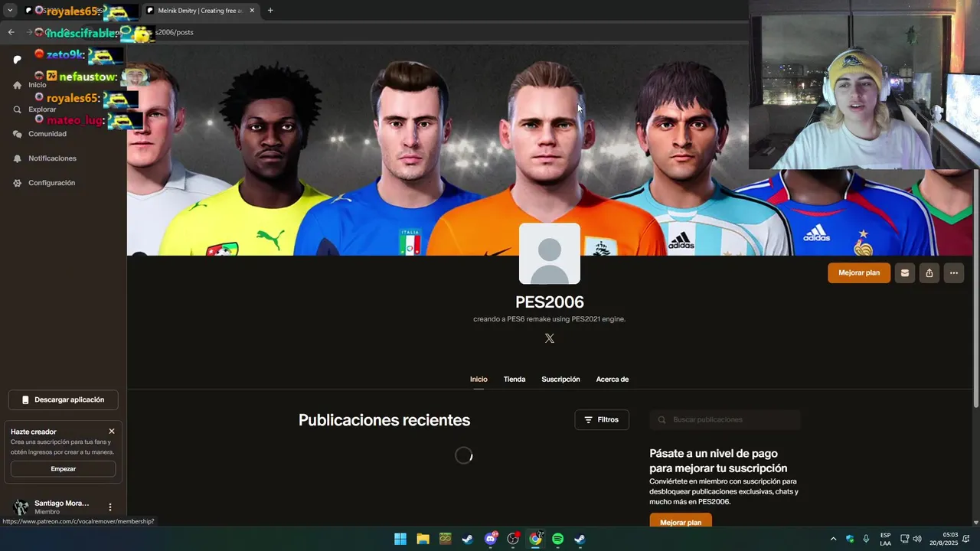
Task: Click the PES2006 creator name heading
Action: click(550, 302)
